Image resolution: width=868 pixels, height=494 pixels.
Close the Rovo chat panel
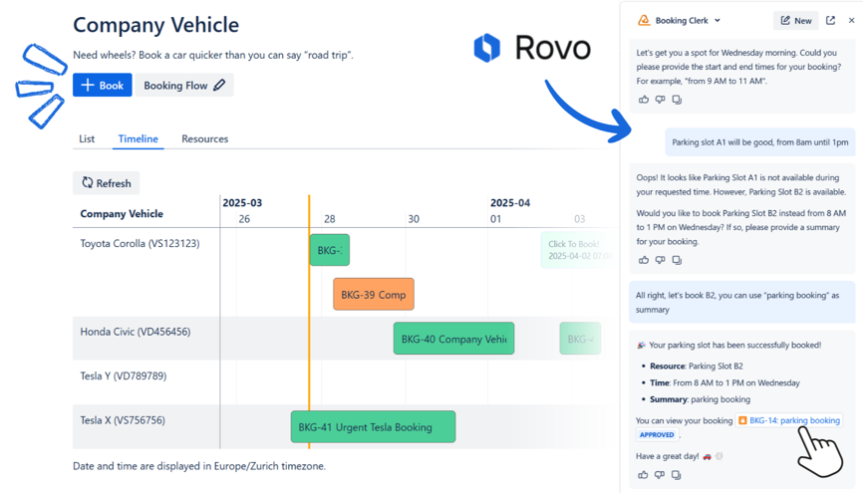pyautogui.click(x=851, y=21)
